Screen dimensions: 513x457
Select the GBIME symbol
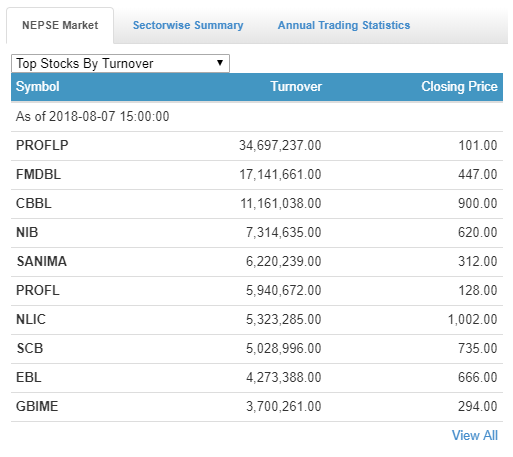click(x=37, y=406)
